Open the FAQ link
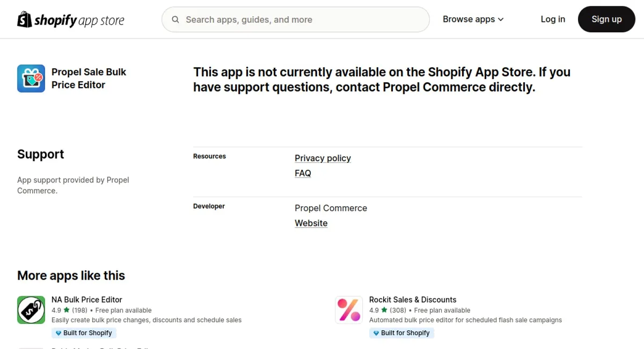 [303, 173]
